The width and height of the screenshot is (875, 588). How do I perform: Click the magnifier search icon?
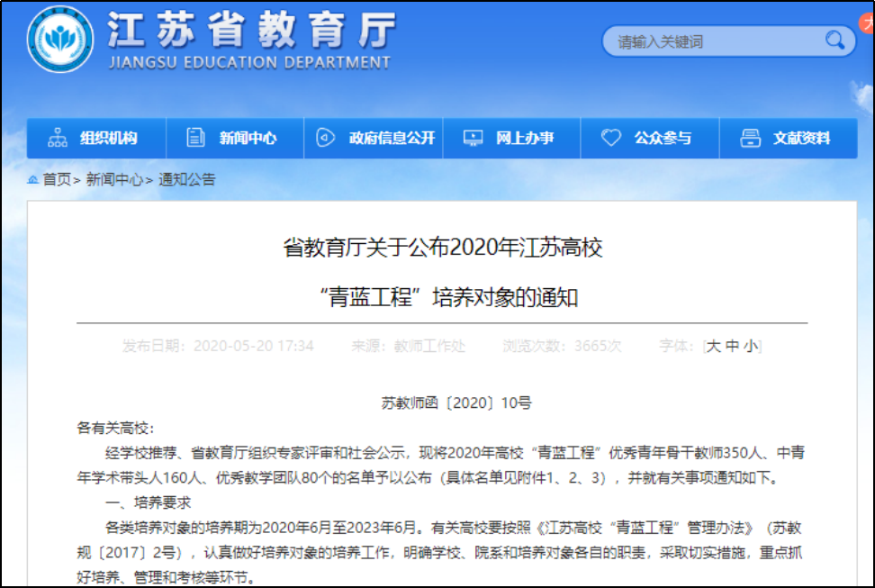click(834, 41)
